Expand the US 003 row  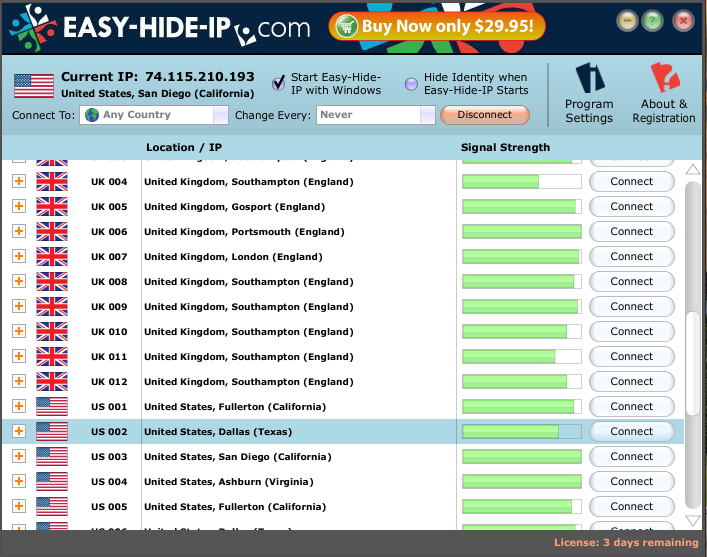click(x=19, y=456)
